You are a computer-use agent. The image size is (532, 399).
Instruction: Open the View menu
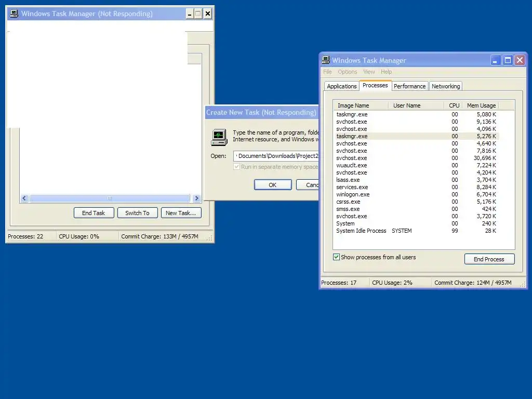(x=369, y=72)
